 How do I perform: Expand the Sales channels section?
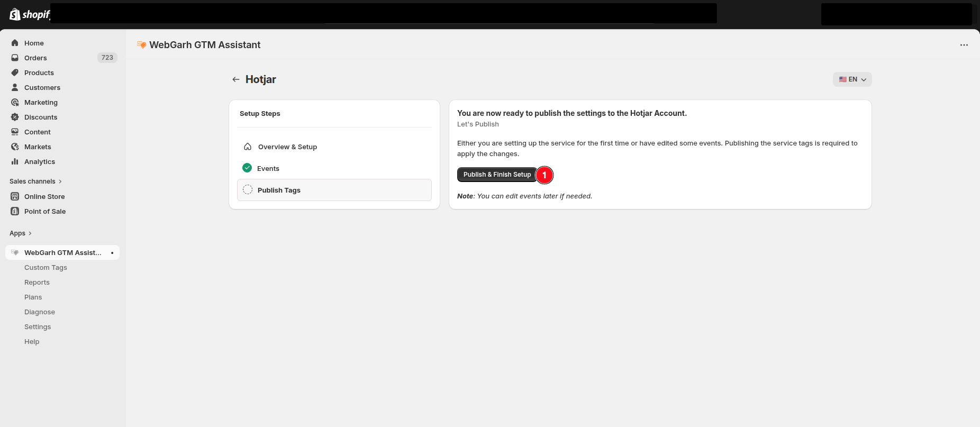point(35,181)
